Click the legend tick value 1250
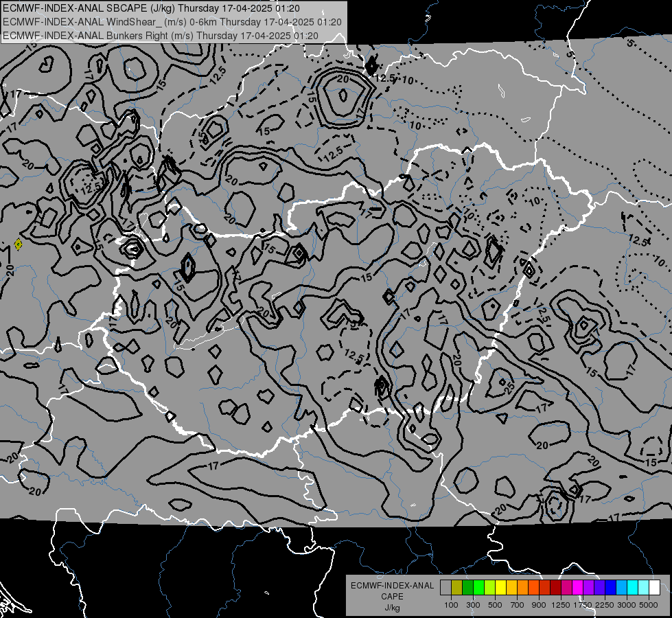The image size is (672, 618). 561,605
